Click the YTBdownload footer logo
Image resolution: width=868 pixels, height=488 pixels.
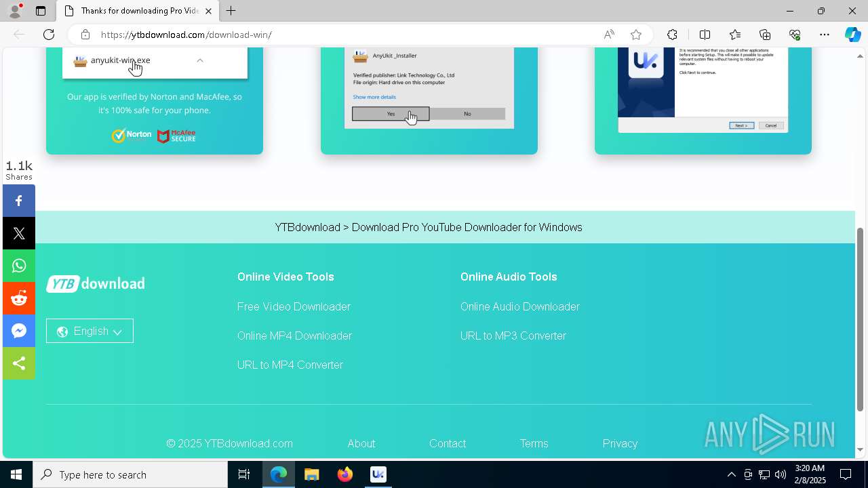point(96,283)
